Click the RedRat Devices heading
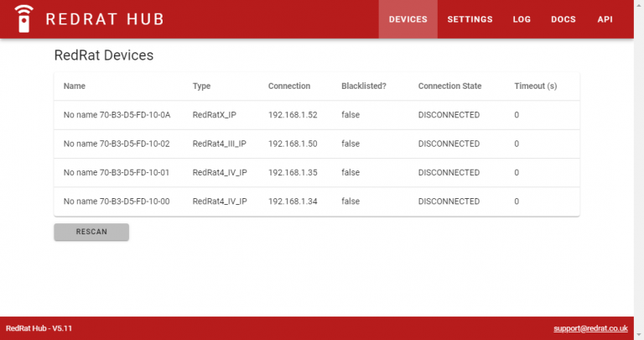Screen dimensions: 644x340 click(104, 55)
